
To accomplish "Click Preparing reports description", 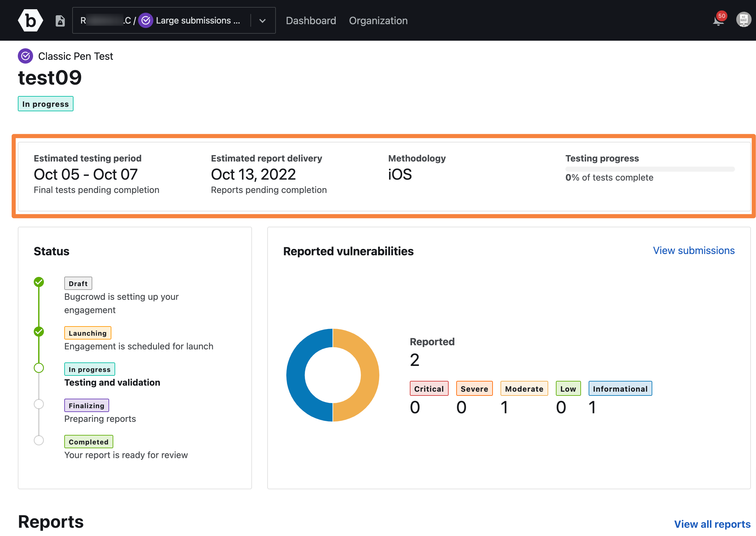I will 100,419.
